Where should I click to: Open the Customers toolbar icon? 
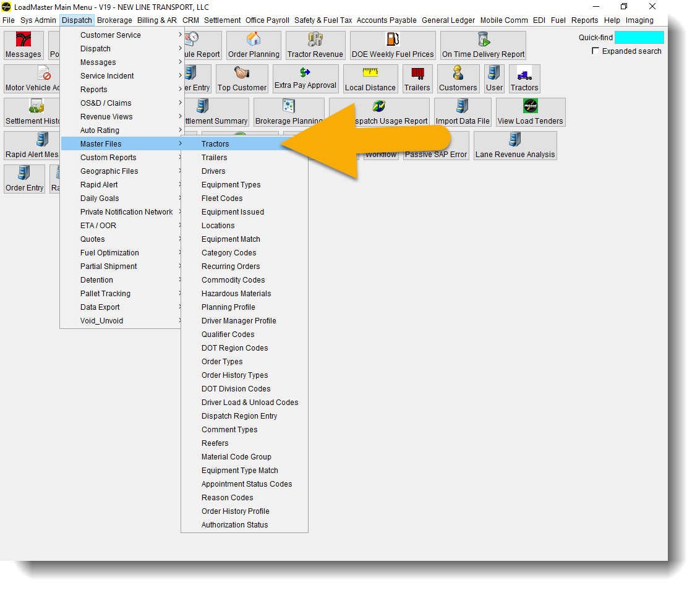458,79
